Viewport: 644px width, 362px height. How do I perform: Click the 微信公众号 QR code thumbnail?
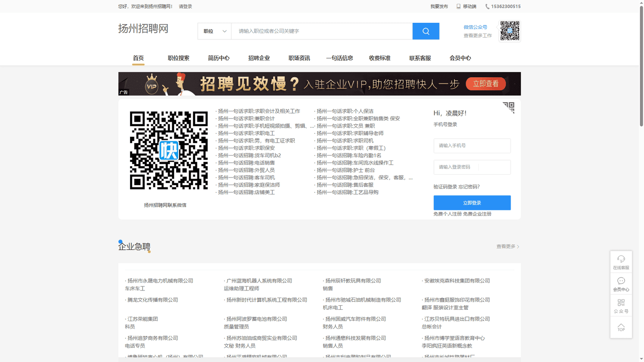510,31
